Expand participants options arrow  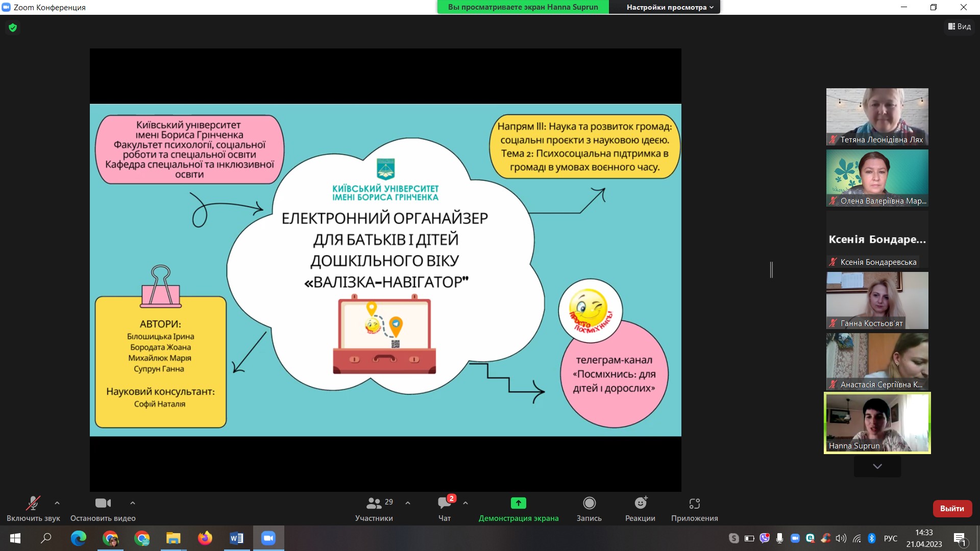tap(408, 503)
